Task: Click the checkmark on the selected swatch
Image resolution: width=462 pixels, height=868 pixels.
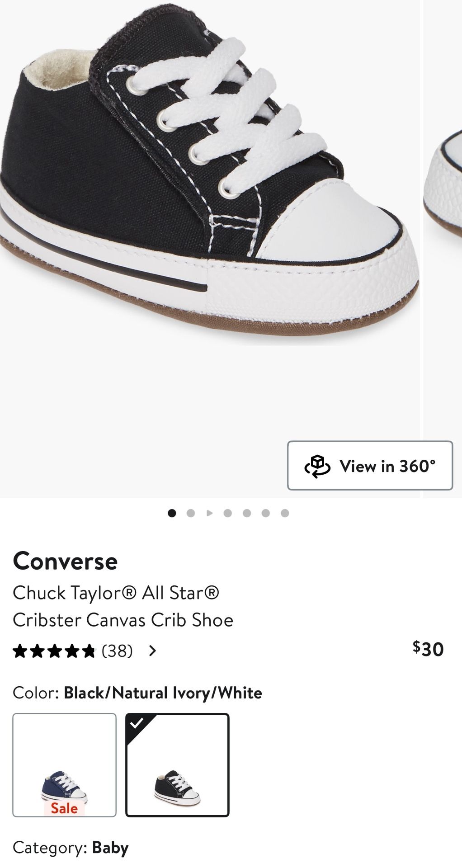Action: point(136,723)
